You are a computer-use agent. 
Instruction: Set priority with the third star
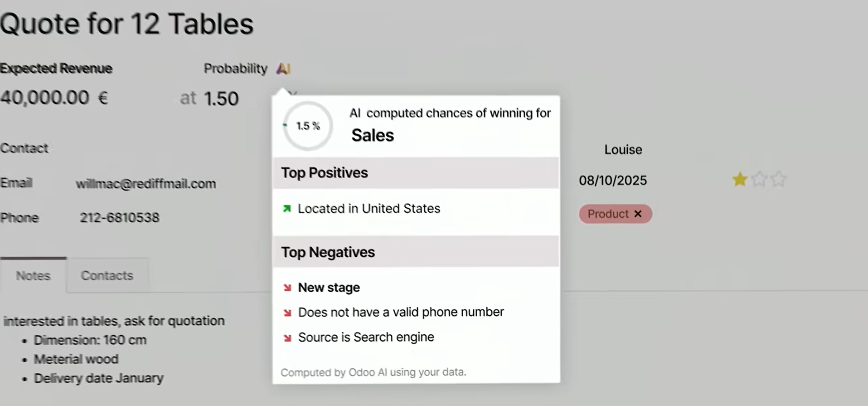[778, 180]
